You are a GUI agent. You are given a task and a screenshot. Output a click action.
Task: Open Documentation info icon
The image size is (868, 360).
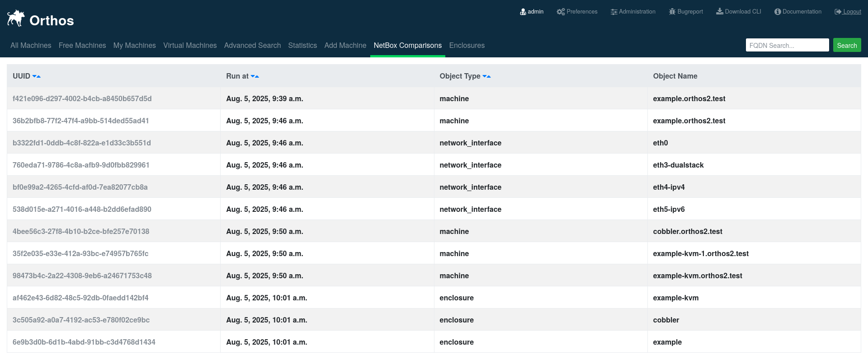click(x=778, y=12)
